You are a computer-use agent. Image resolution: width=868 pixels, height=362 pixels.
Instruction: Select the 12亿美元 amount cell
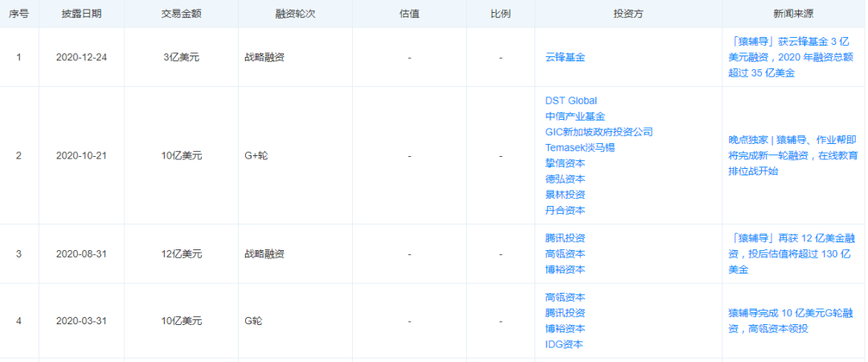pos(182,254)
